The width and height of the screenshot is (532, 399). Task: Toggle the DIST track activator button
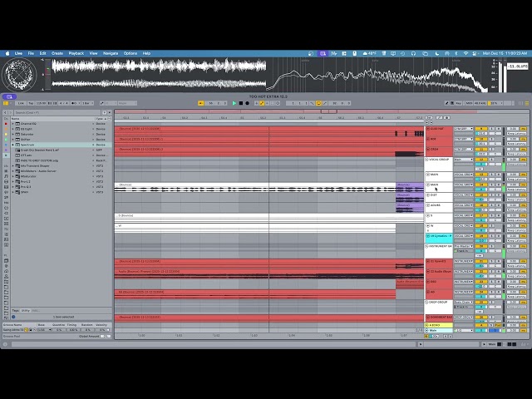481,195
